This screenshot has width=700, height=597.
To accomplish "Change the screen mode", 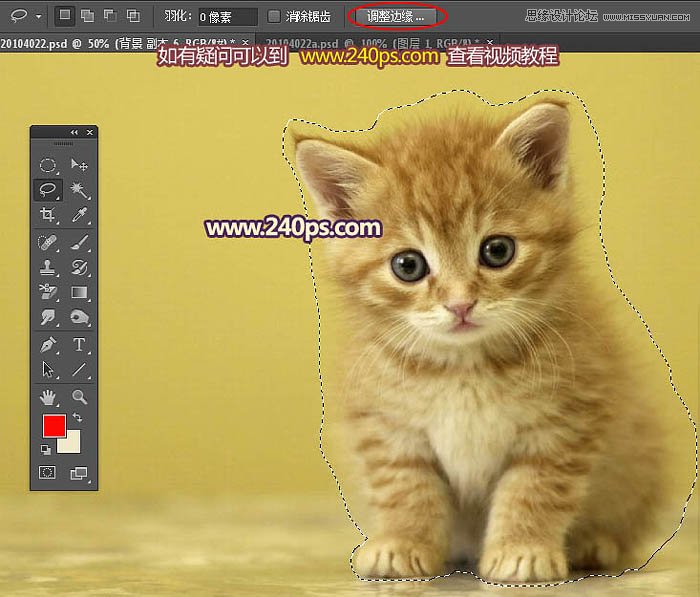I will click(79, 473).
